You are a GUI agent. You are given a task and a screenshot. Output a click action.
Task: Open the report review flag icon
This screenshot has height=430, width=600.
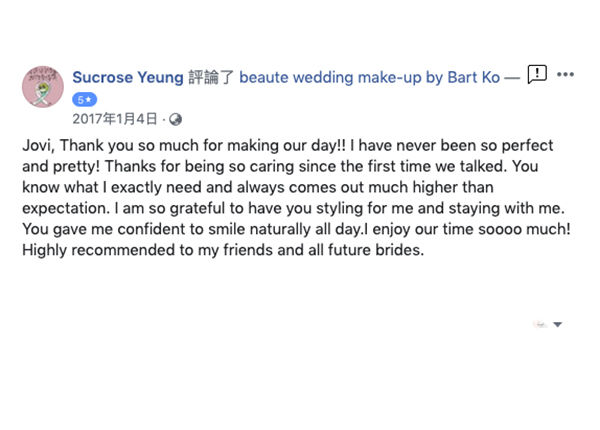pos(537,74)
